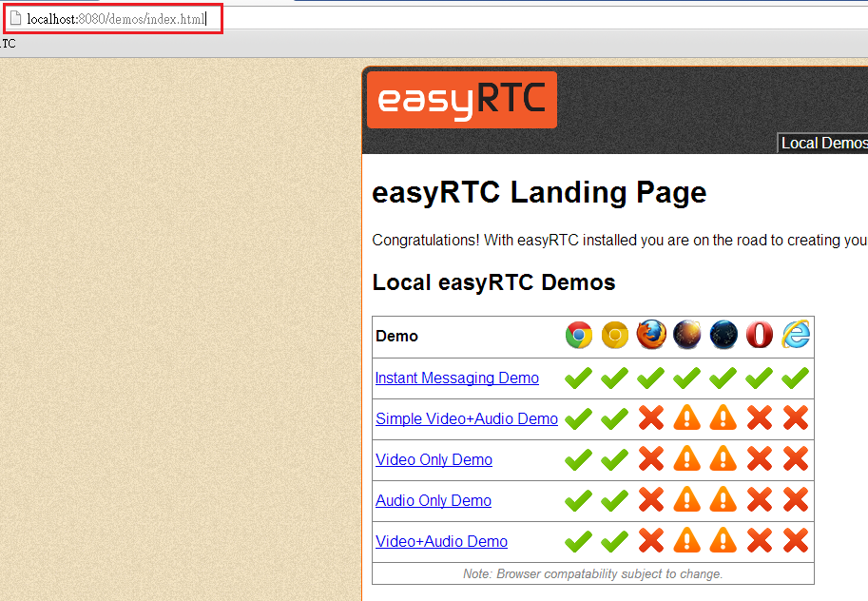Click Nightly warning triangle in Audio Only row
This screenshot has height=601, width=868.
(x=723, y=499)
